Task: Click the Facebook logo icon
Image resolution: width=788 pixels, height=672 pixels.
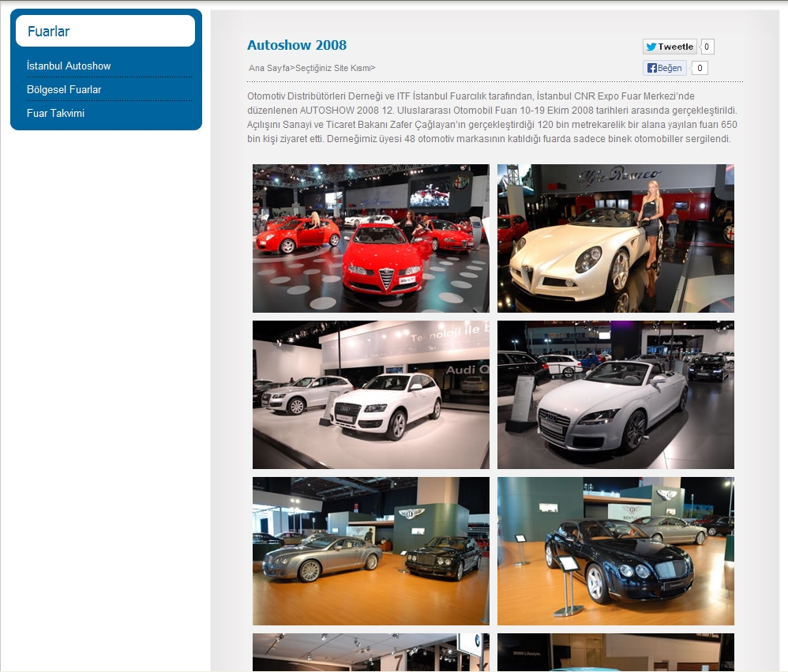Action: pyautogui.click(x=652, y=68)
